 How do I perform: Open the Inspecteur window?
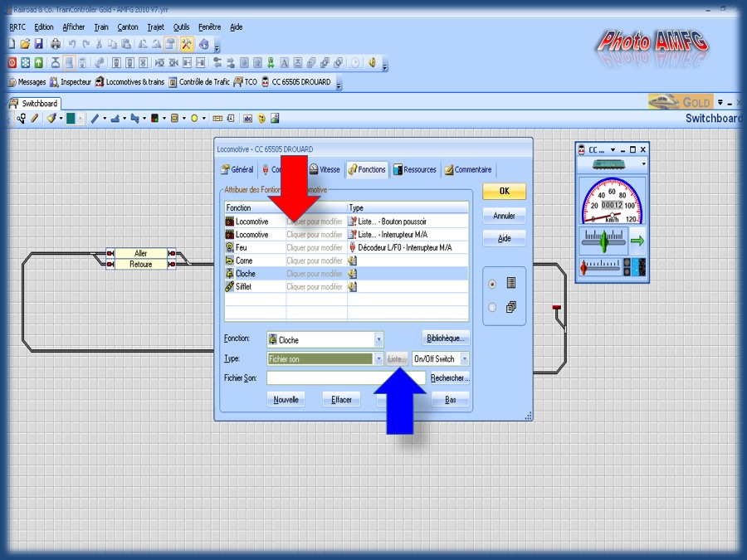(x=71, y=82)
